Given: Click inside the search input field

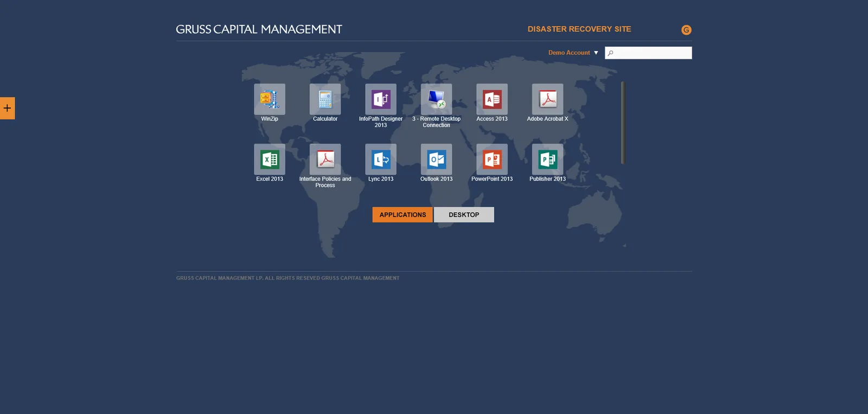Looking at the screenshot, I should pyautogui.click(x=648, y=53).
